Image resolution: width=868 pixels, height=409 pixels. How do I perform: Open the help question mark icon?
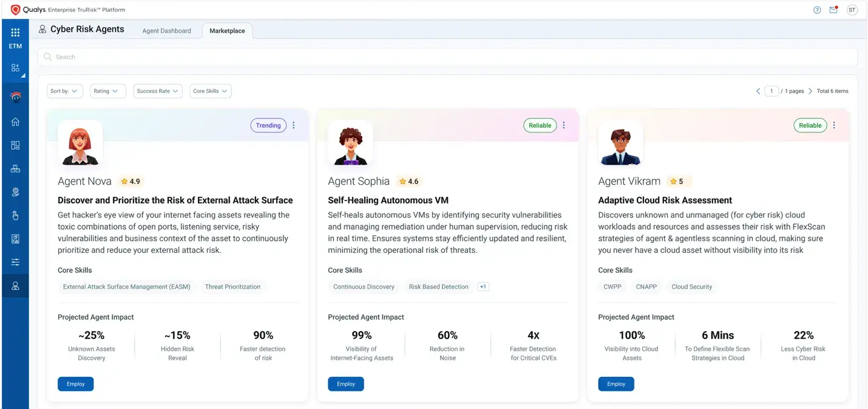817,10
